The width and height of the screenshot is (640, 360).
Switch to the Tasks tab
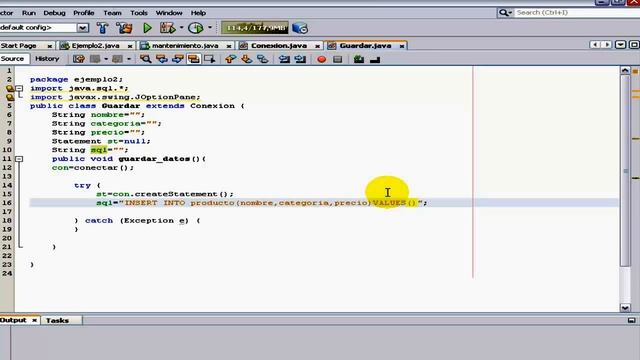57,320
